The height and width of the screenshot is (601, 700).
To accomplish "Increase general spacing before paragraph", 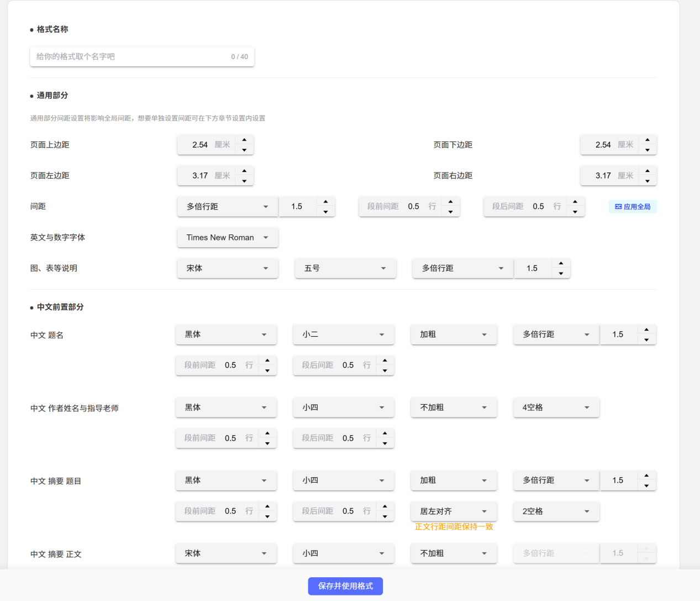I will [x=450, y=202].
